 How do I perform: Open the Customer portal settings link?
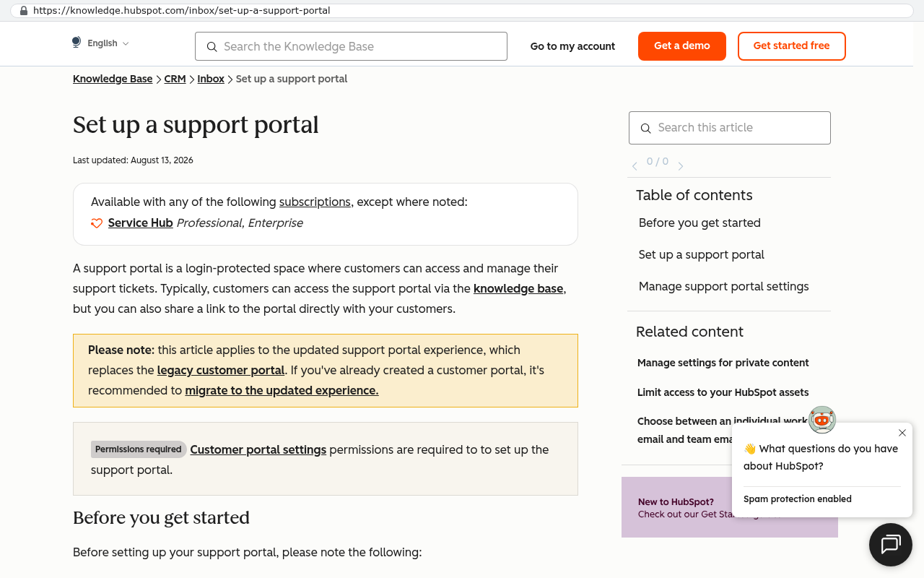point(258,449)
